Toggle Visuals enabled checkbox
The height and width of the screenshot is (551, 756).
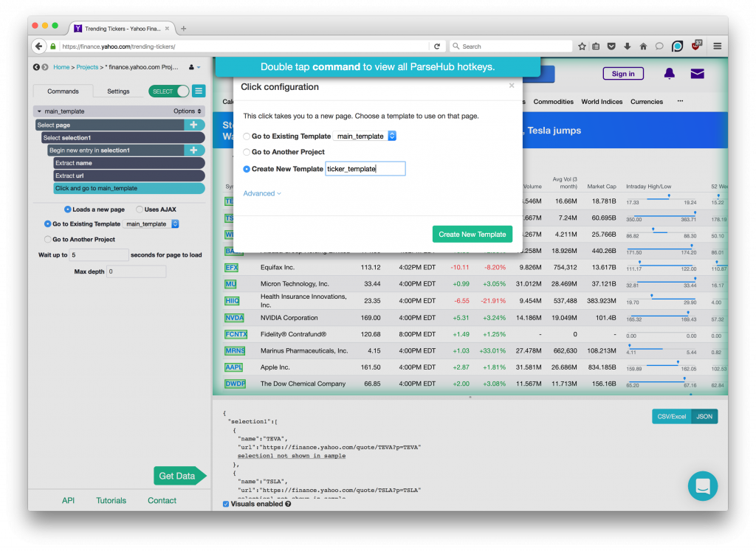[226, 504]
